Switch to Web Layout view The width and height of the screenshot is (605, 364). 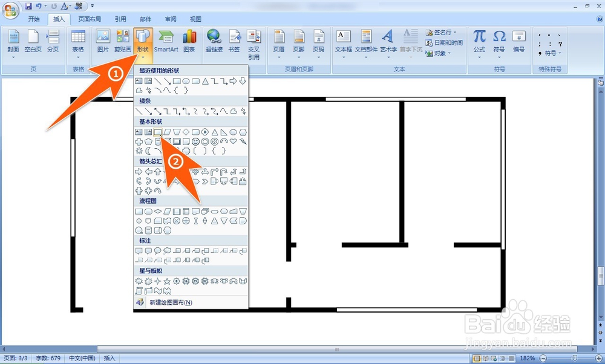coord(494,358)
